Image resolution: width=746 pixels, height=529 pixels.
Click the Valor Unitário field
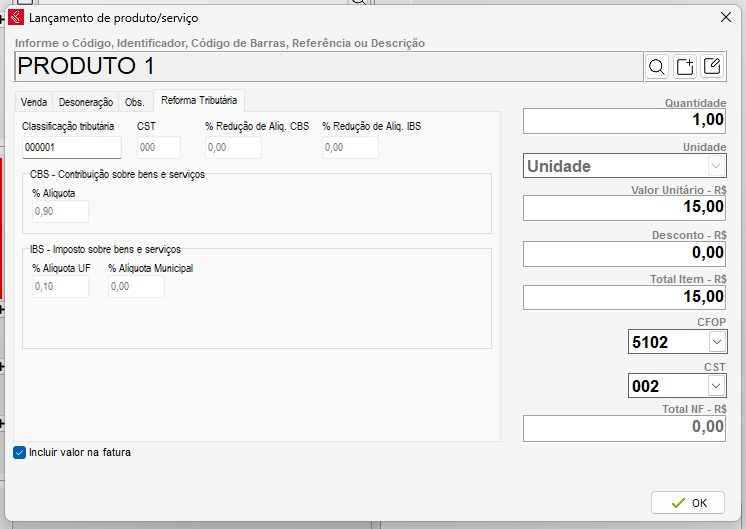point(624,207)
